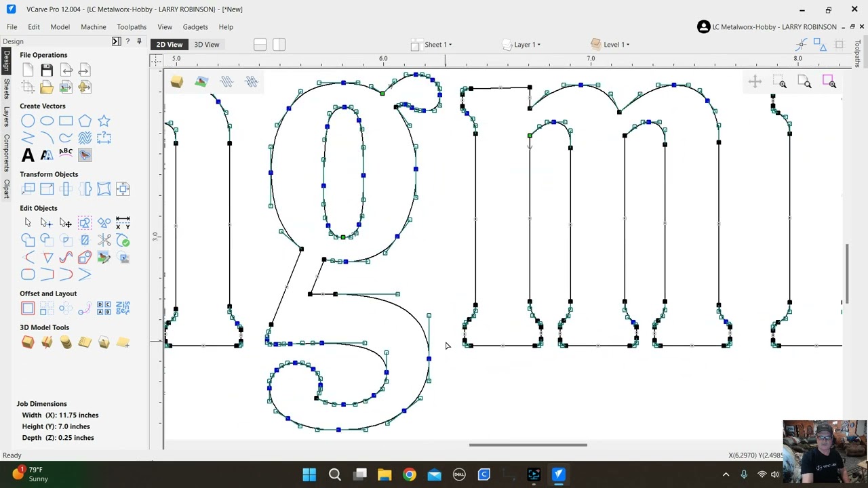This screenshot has height=488, width=868.
Task: Open the Measure X Y tool
Action: click(123, 222)
